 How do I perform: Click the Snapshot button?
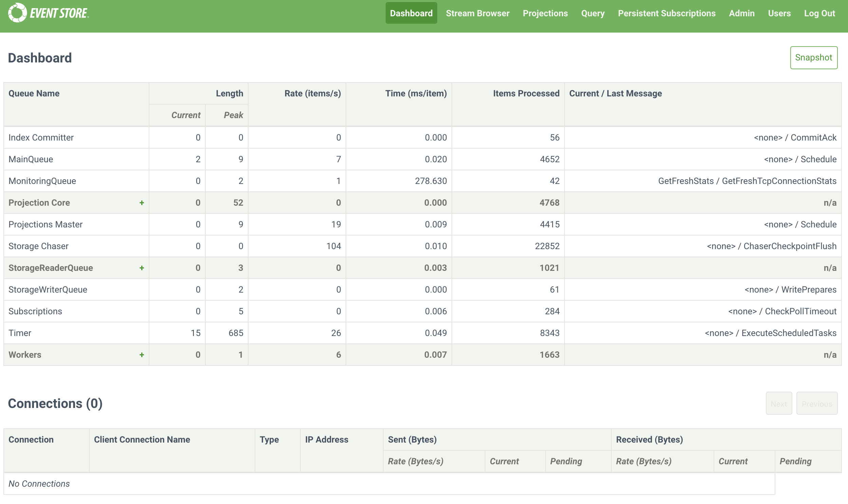tap(813, 57)
